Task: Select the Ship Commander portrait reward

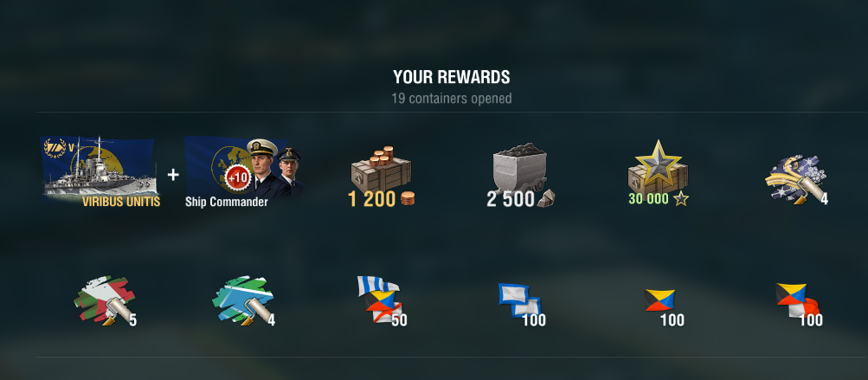Action: point(243,171)
